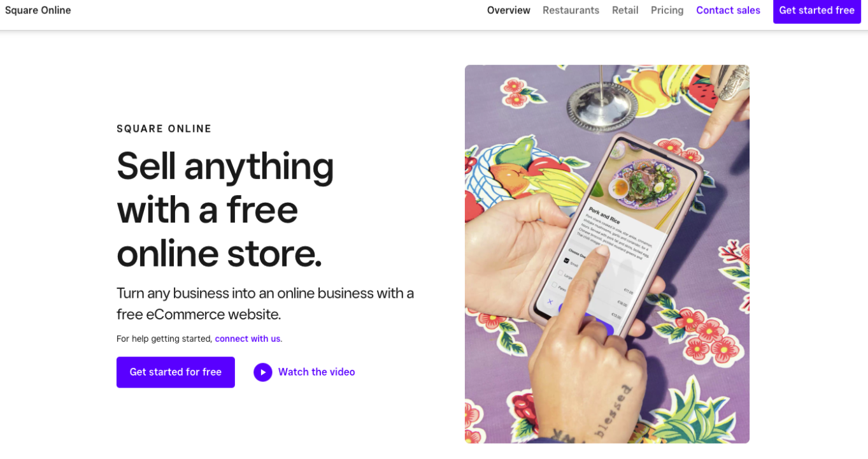Click the Sell anything with a free online store heading

225,209
